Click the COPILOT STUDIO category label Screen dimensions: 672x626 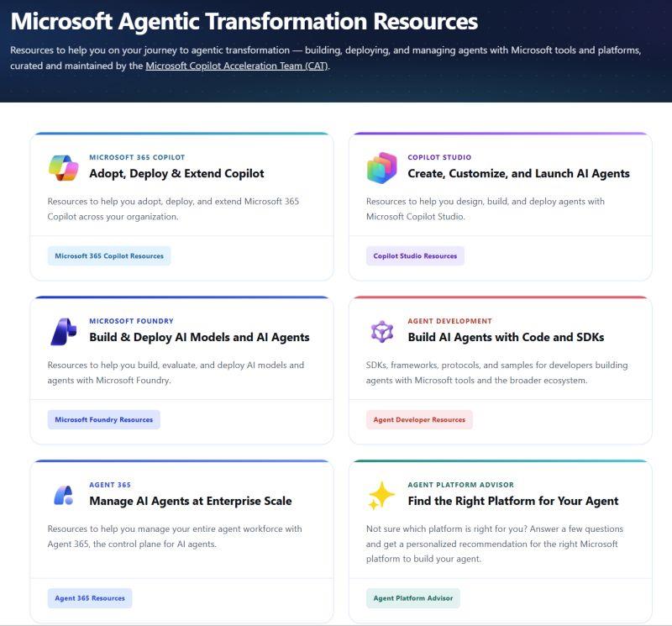(x=439, y=157)
